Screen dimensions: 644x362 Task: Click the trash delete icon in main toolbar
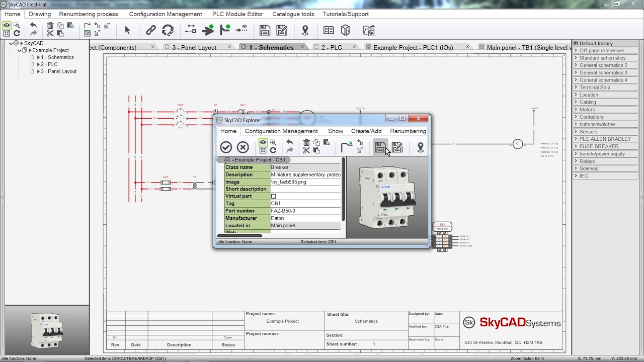point(50,25)
